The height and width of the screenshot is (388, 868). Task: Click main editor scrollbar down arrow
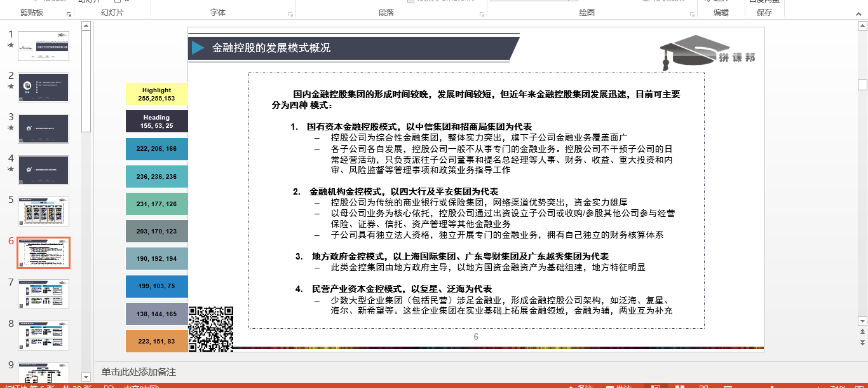(x=862, y=321)
